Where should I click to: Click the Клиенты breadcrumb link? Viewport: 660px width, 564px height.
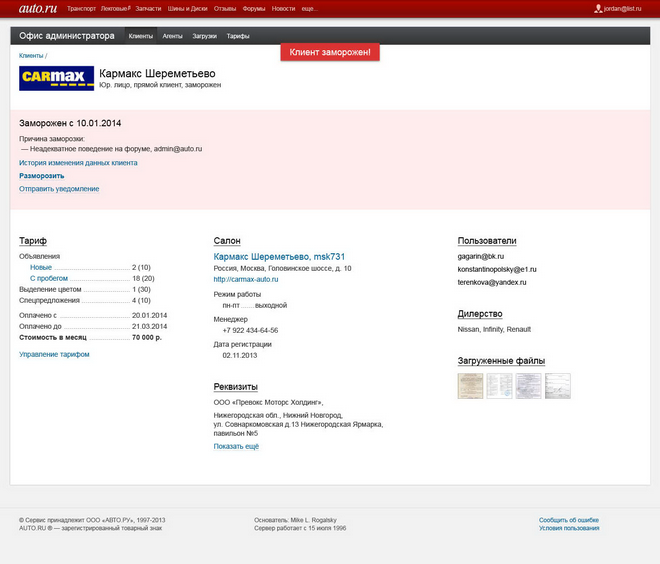31,56
